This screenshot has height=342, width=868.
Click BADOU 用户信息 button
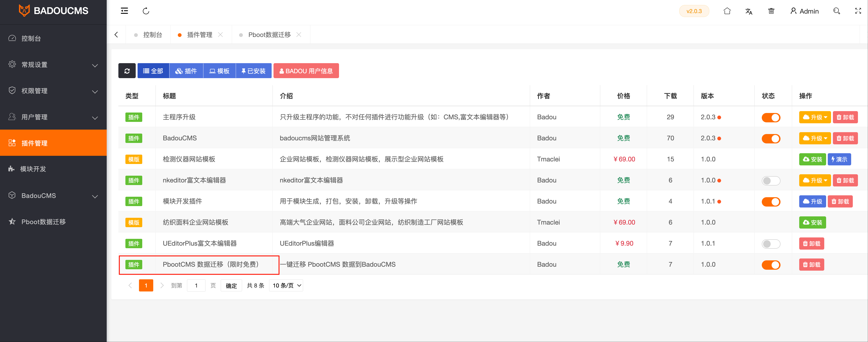click(306, 71)
